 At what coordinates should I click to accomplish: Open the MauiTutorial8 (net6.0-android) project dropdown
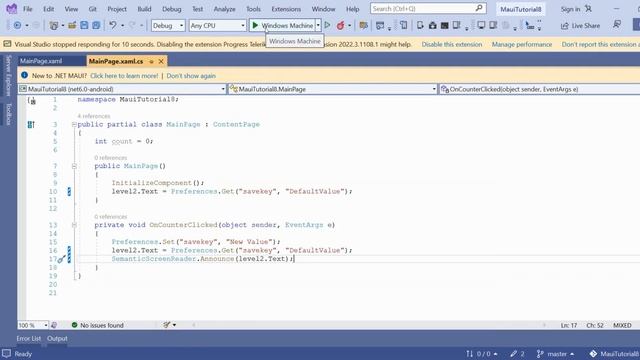(122, 89)
